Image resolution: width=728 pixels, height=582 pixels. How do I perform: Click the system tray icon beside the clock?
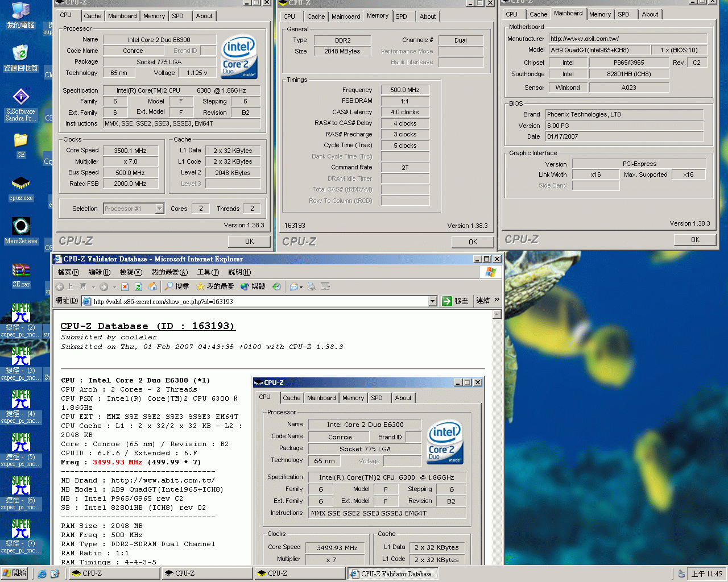[x=681, y=573]
